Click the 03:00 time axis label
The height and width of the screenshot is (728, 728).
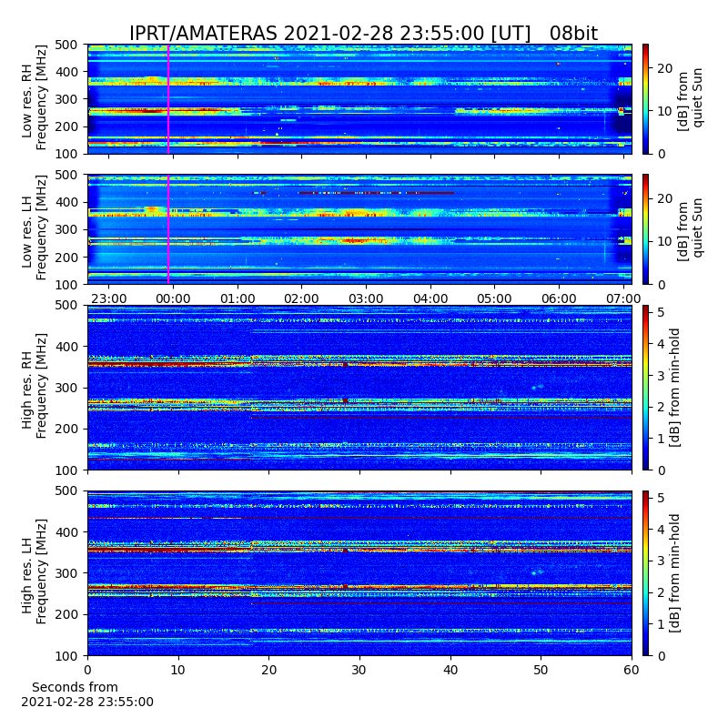click(366, 298)
